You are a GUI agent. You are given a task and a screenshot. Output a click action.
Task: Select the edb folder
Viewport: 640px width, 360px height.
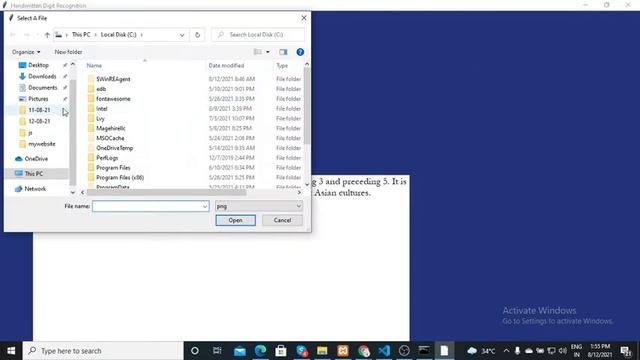click(x=101, y=89)
